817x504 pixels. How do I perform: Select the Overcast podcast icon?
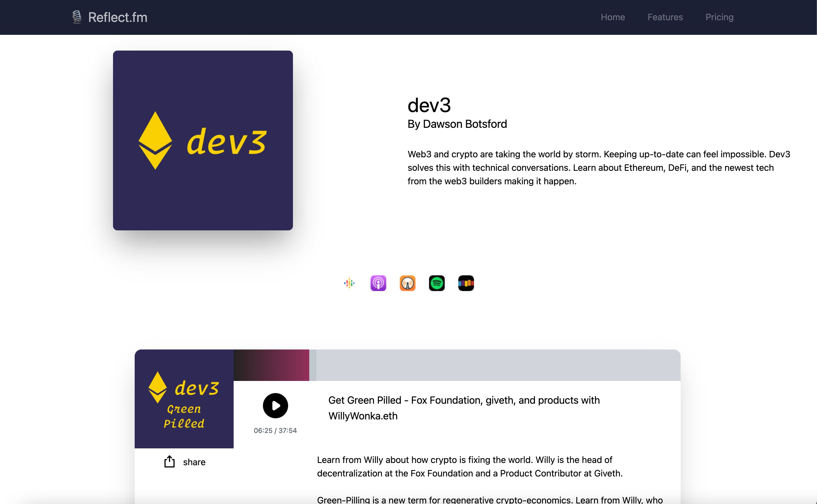(408, 283)
